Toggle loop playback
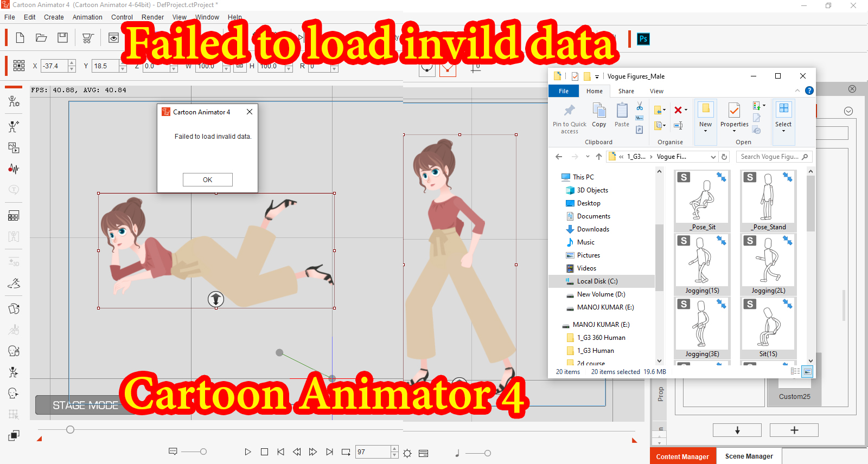 [x=346, y=452]
